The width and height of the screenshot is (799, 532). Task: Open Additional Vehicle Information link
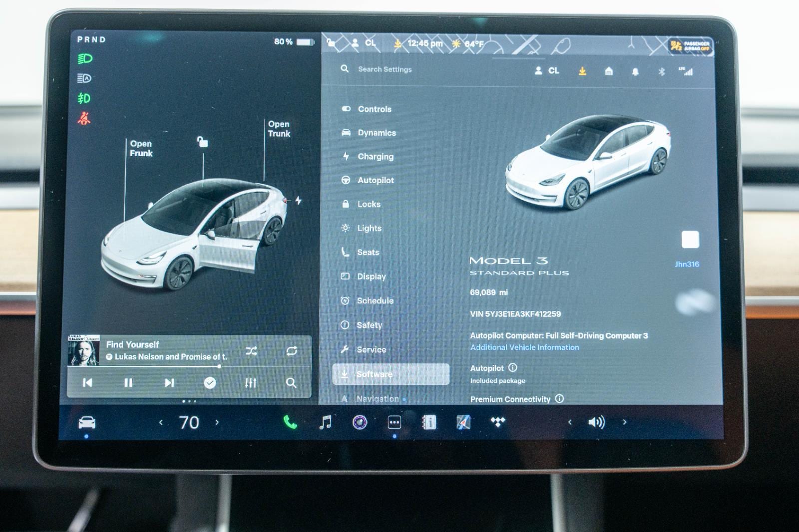pyautogui.click(x=524, y=347)
